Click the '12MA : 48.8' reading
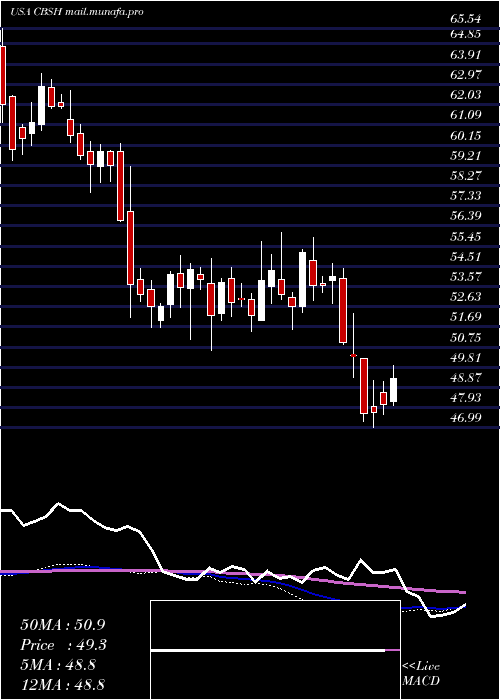 click(x=62, y=685)
